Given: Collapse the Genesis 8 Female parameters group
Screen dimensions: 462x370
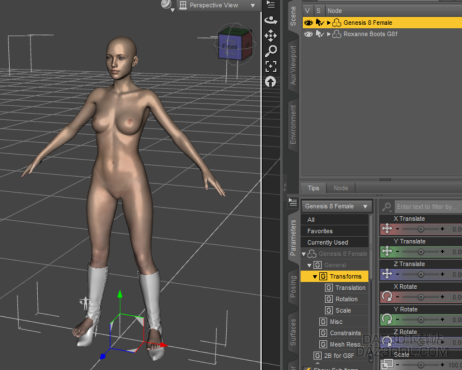Looking at the screenshot, I should [x=304, y=254].
